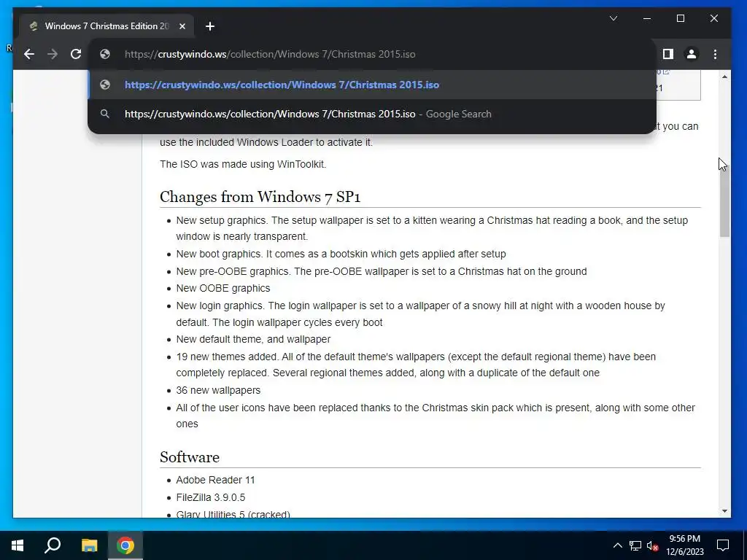Click globe icon in URL suggestion row
Screen dimensions: 747x560
coord(105,85)
